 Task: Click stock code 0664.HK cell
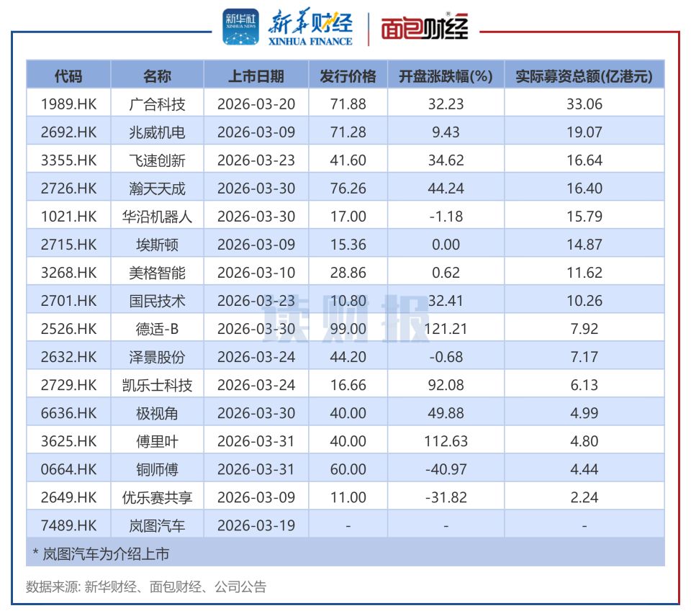pyautogui.click(x=68, y=469)
